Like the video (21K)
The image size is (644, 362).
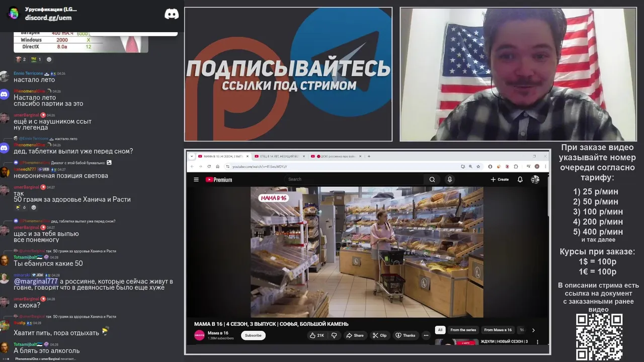(316, 335)
